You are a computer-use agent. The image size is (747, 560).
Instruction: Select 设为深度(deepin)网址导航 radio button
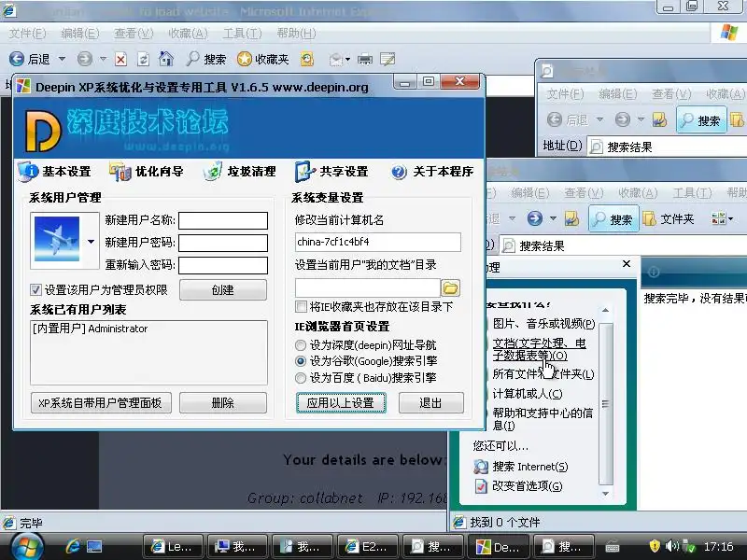point(301,344)
